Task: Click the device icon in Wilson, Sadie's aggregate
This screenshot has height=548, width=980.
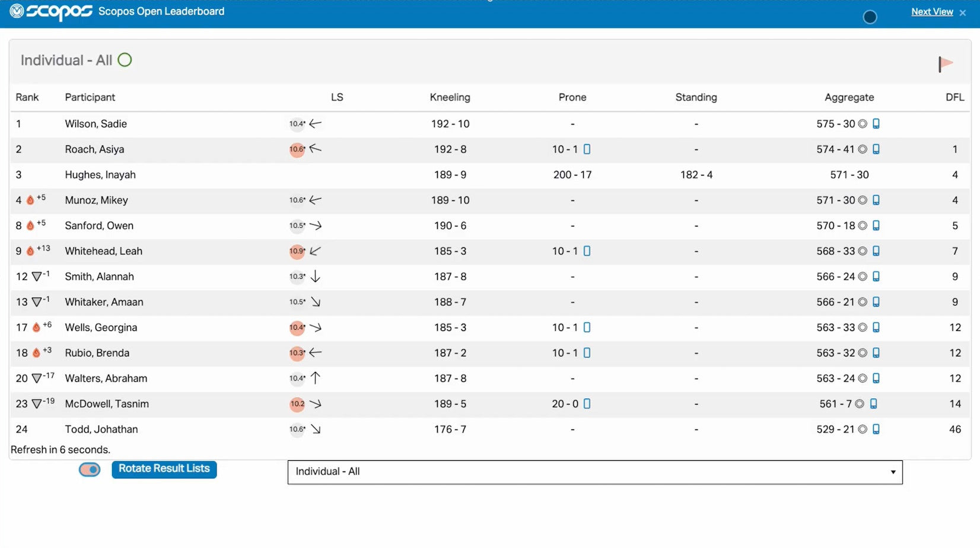Action: pos(876,124)
